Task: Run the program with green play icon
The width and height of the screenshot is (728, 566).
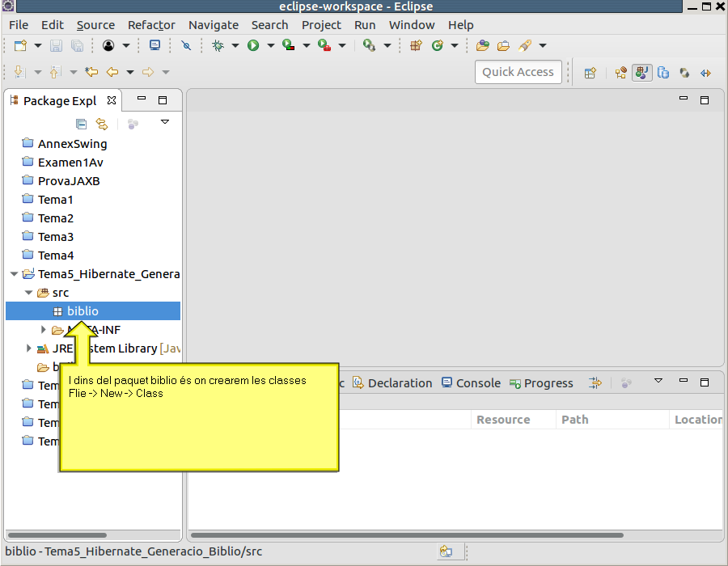Action: [253, 45]
